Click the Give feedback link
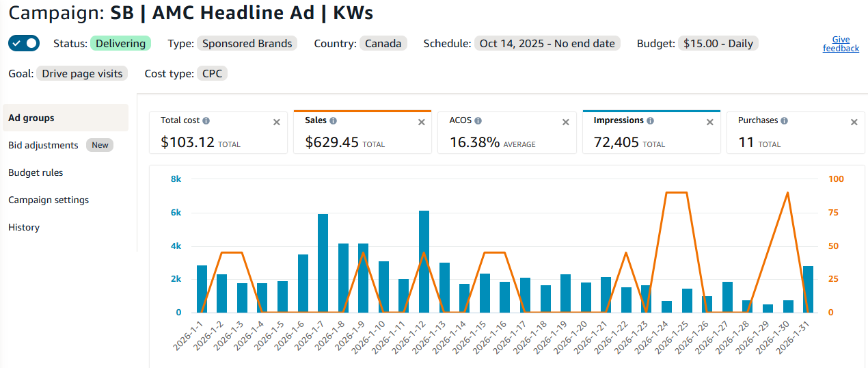This screenshot has height=368, width=868. click(841, 44)
